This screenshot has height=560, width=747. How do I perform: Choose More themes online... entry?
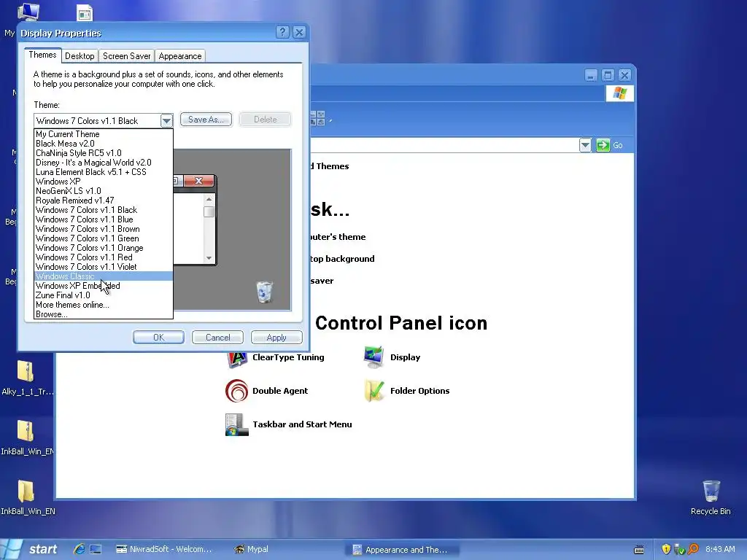click(104, 305)
